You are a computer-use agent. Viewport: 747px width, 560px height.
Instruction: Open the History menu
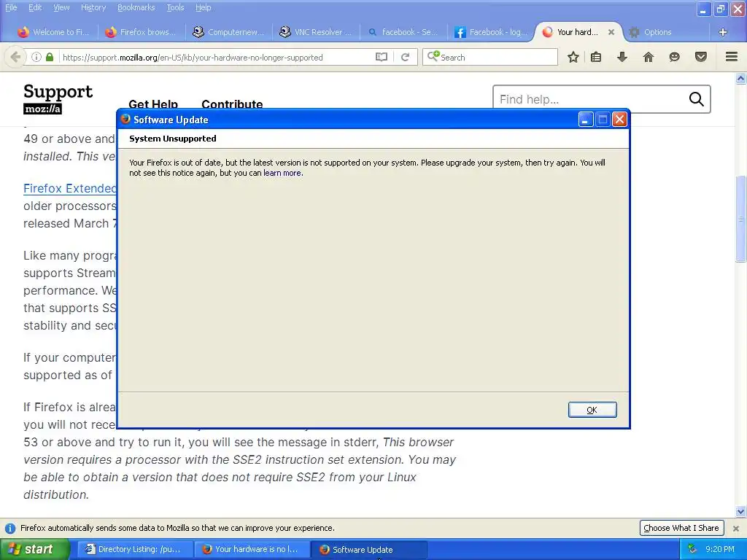click(x=93, y=7)
